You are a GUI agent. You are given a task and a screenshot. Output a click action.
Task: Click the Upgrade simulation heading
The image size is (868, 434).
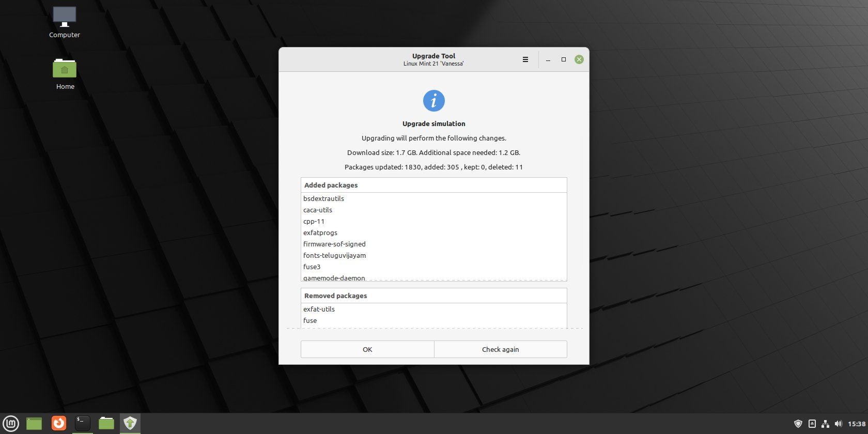[x=434, y=123]
